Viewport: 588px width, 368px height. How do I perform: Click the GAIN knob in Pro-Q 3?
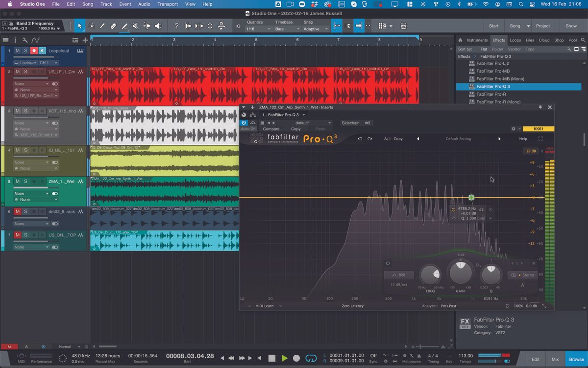[x=461, y=273]
